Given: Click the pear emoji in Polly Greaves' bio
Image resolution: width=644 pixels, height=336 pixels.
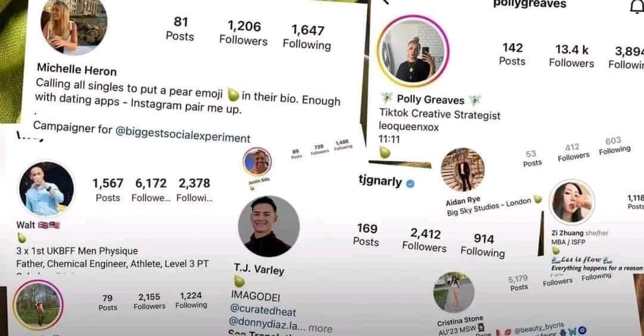Looking at the screenshot, I should pyautogui.click(x=385, y=152).
